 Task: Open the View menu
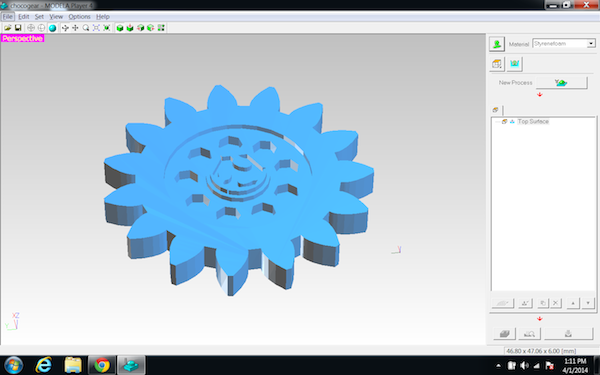pyautogui.click(x=56, y=16)
